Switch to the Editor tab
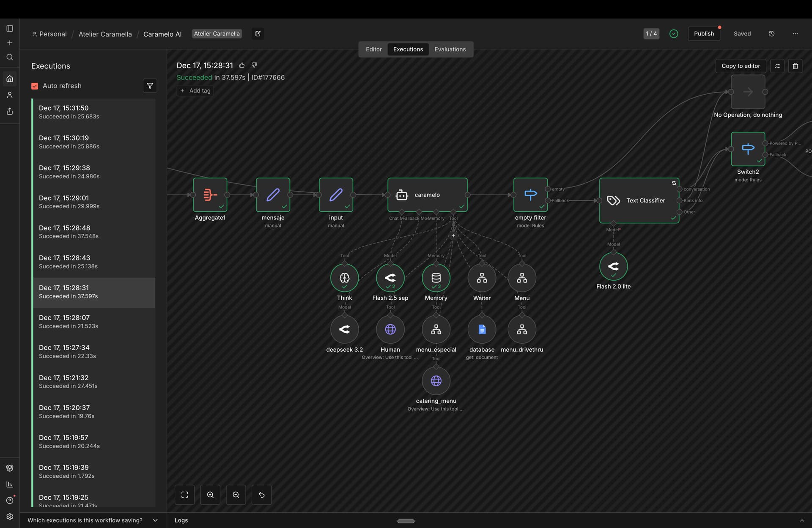The height and width of the screenshot is (528, 812). point(373,49)
